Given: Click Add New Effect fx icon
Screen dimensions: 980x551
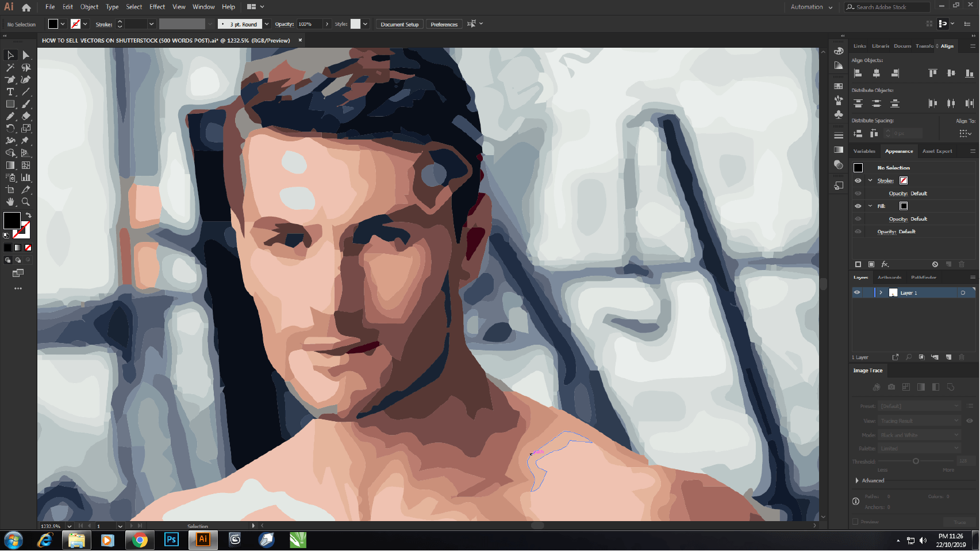Looking at the screenshot, I should click(885, 264).
